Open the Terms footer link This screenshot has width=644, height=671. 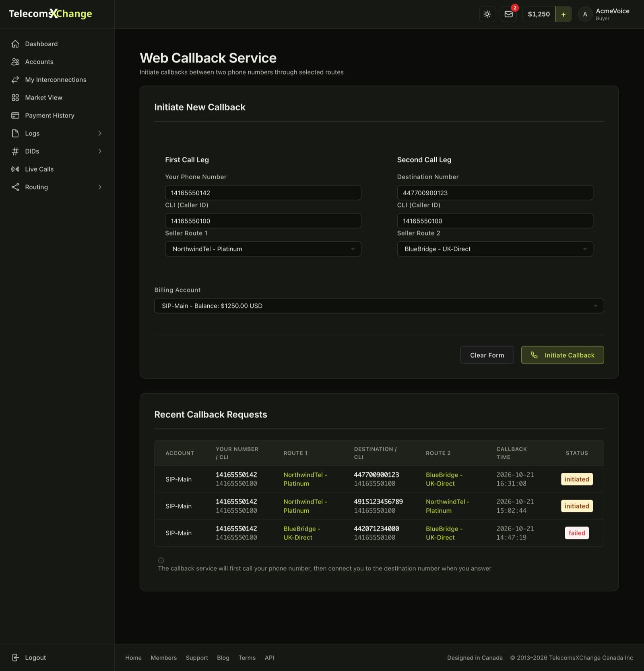point(247,658)
